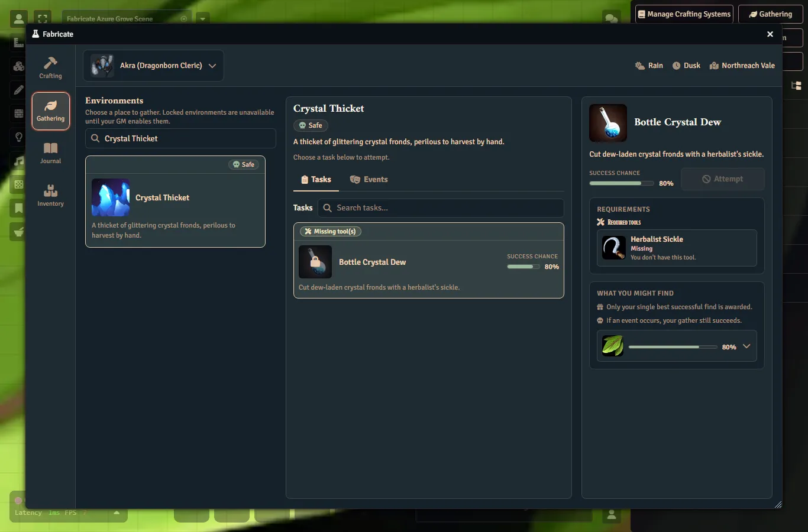Screen dimensions: 808x532
Task: Click the Fabricate flask icon in title bar
Action: pyautogui.click(x=35, y=34)
